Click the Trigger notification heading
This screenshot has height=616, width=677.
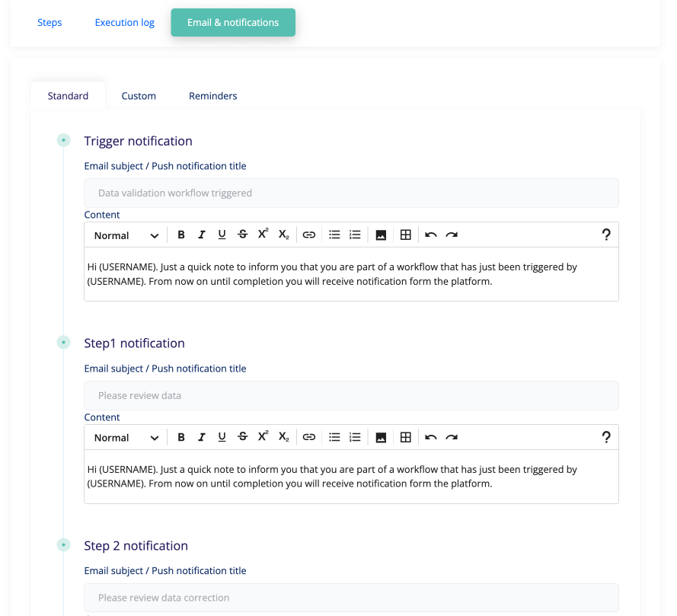(x=138, y=141)
